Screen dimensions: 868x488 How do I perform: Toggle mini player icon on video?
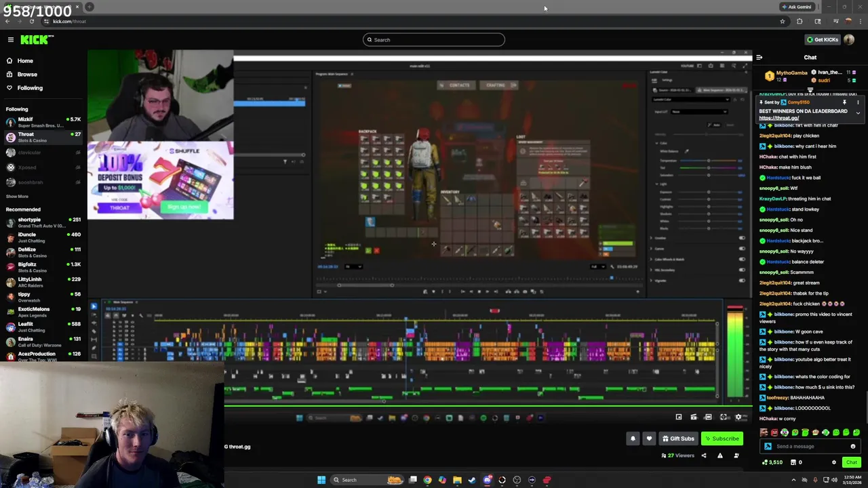tap(678, 418)
